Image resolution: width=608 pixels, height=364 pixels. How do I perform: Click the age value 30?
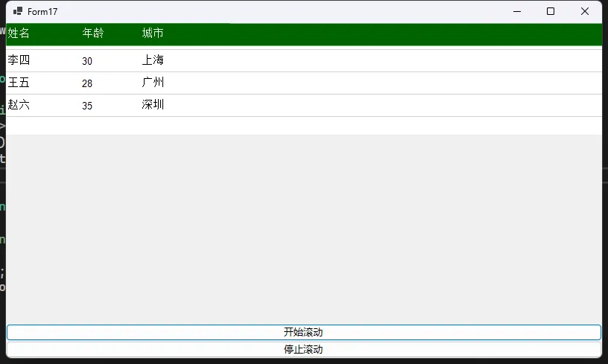pyautogui.click(x=87, y=61)
